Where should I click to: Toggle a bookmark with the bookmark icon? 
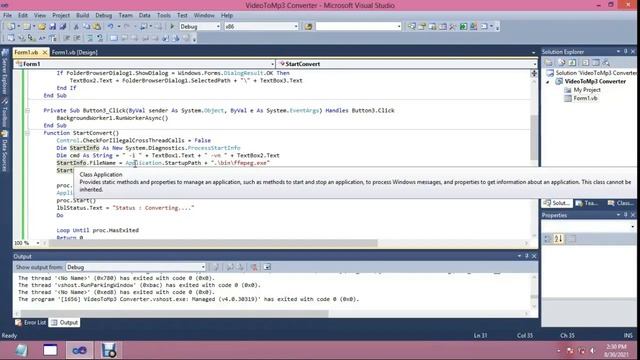pyautogui.click(x=113, y=38)
